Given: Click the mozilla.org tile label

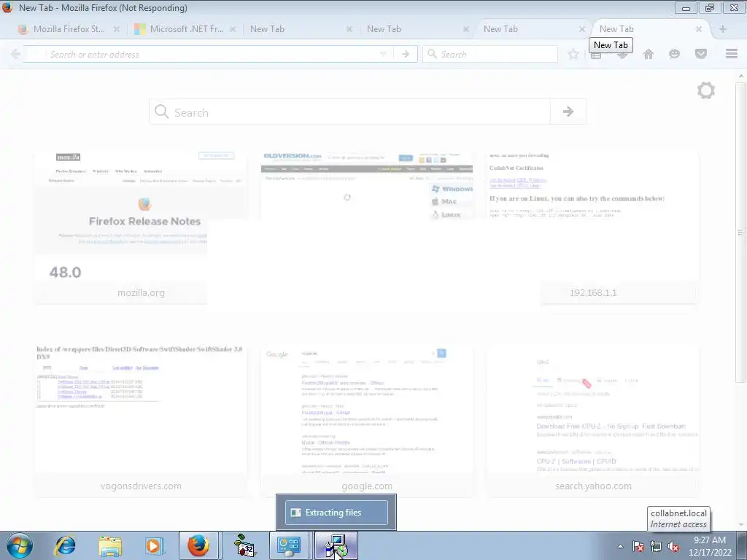Looking at the screenshot, I should click(x=141, y=293).
